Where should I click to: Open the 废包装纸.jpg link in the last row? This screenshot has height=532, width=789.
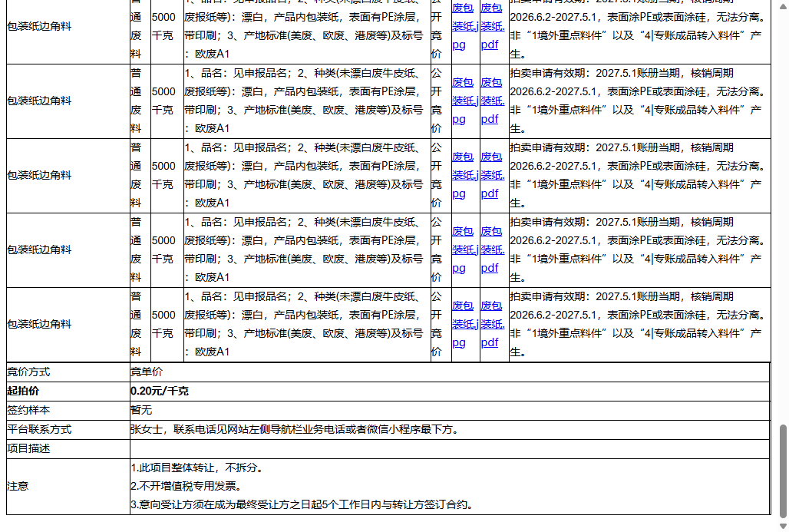464,324
